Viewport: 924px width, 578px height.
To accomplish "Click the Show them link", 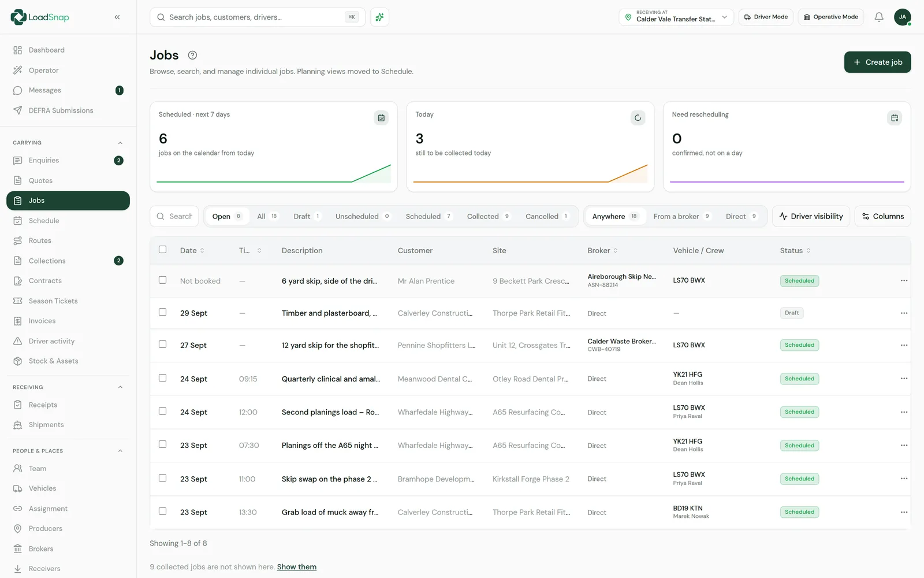I will [297, 567].
